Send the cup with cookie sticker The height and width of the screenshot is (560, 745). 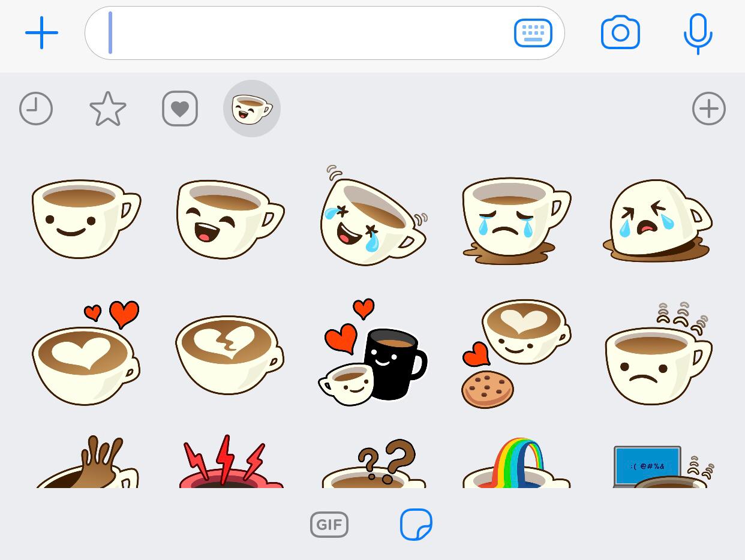516,354
